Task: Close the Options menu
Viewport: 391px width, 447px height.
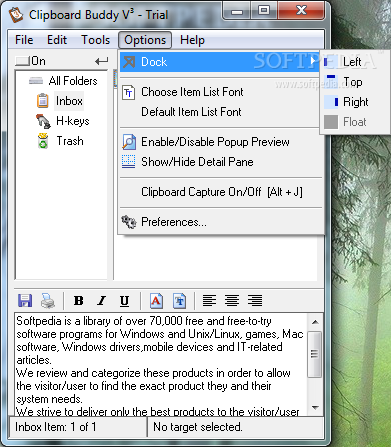Action: [145, 40]
